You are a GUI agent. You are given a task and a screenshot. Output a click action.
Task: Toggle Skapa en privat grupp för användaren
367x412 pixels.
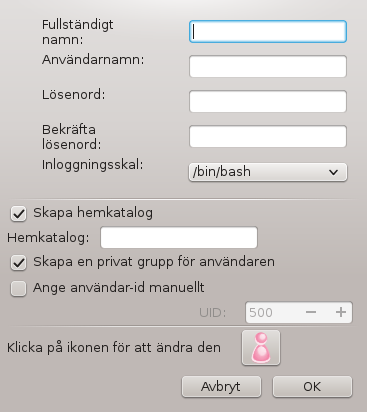click(x=19, y=263)
